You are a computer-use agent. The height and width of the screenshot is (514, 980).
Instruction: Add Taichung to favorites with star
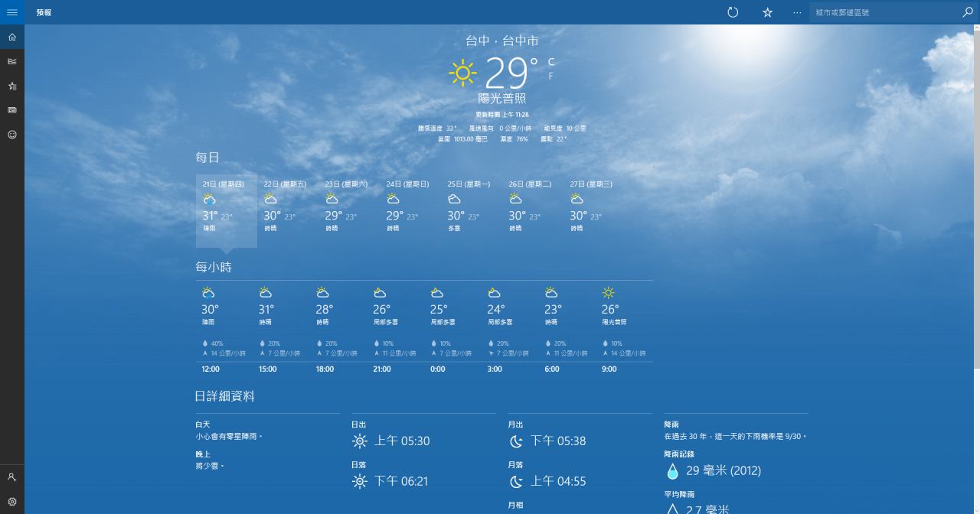coord(767,12)
